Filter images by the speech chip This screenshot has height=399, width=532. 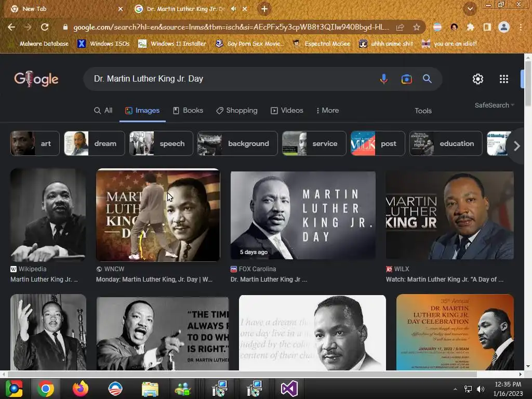point(161,143)
